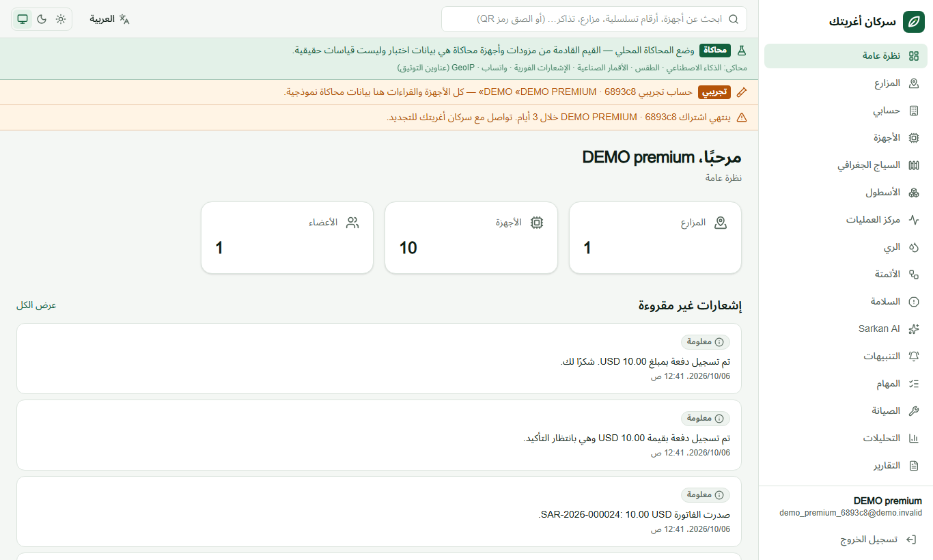Click the الأتمتة workflow icon

(x=914, y=275)
